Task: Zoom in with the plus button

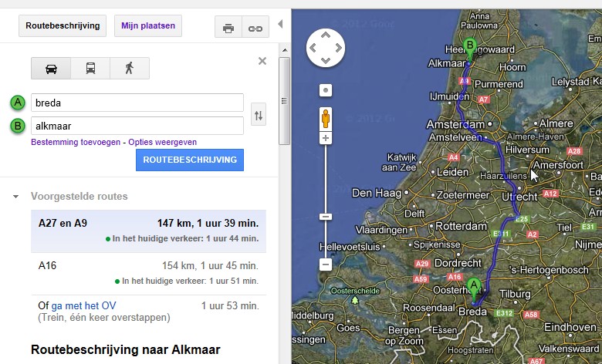Action: [326, 138]
